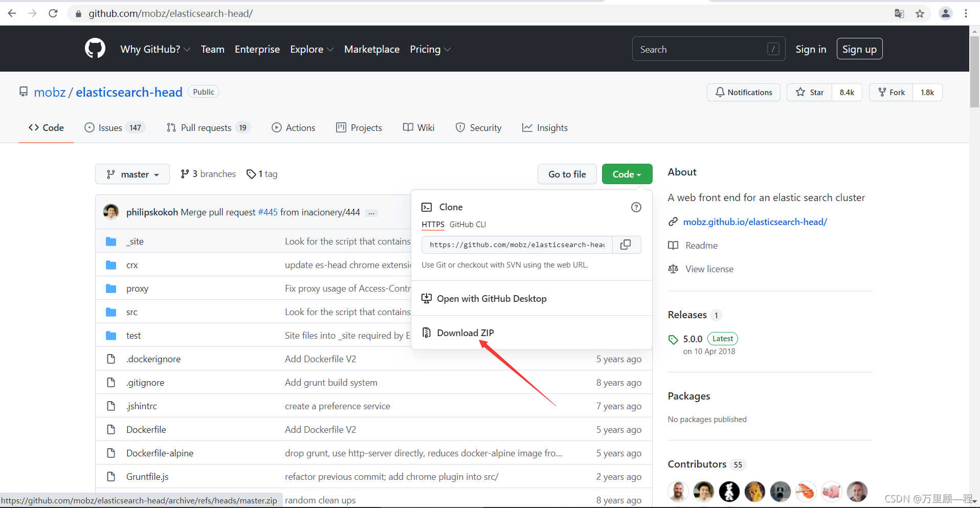Screen dimensions: 980x508
Task: Open the mobz owner link
Action: pos(50,92)
